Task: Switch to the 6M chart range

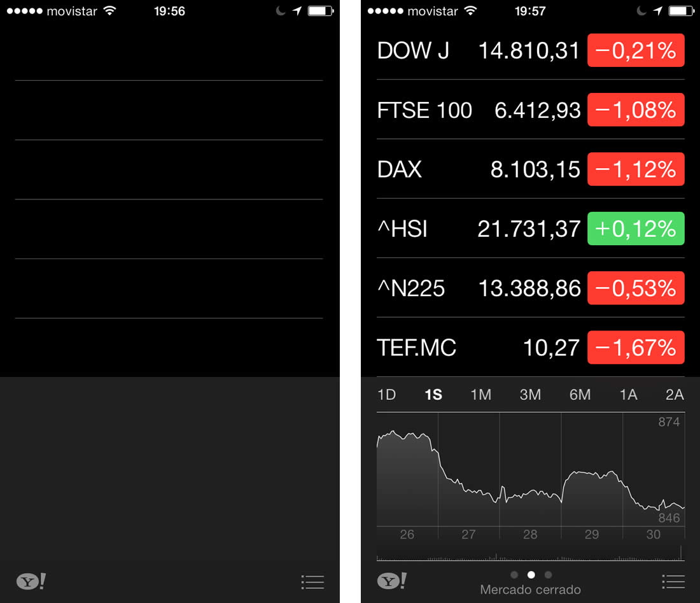Action: pos(580,395)
